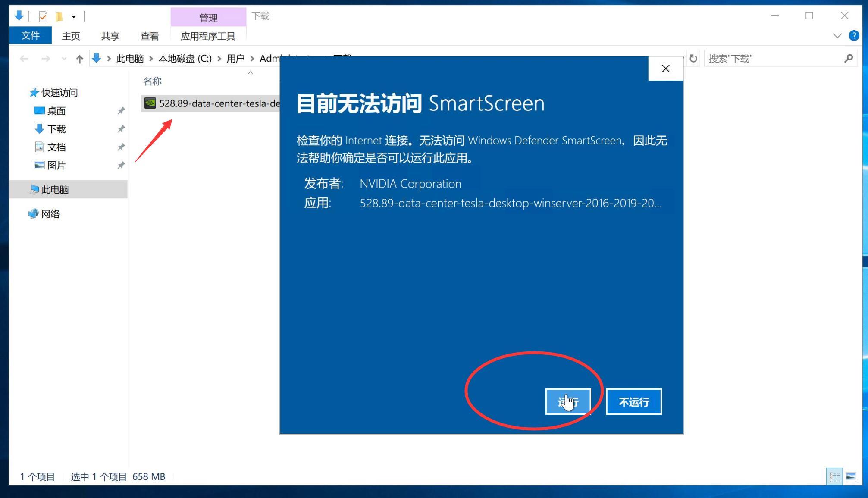Select 此电脑 in navigation pane

pyautogui.click(x=69, y=189)
